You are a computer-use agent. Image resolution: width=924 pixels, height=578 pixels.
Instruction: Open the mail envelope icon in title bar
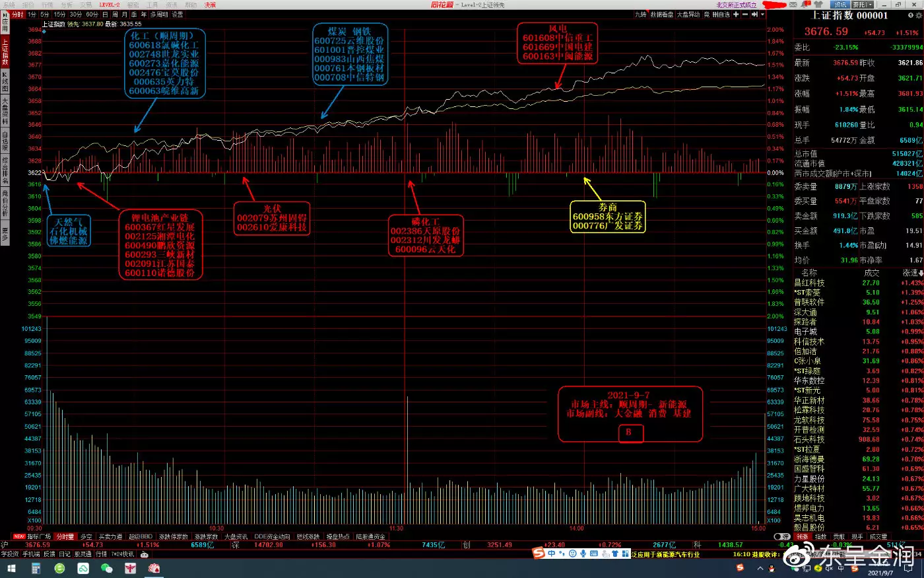point(793,5)
